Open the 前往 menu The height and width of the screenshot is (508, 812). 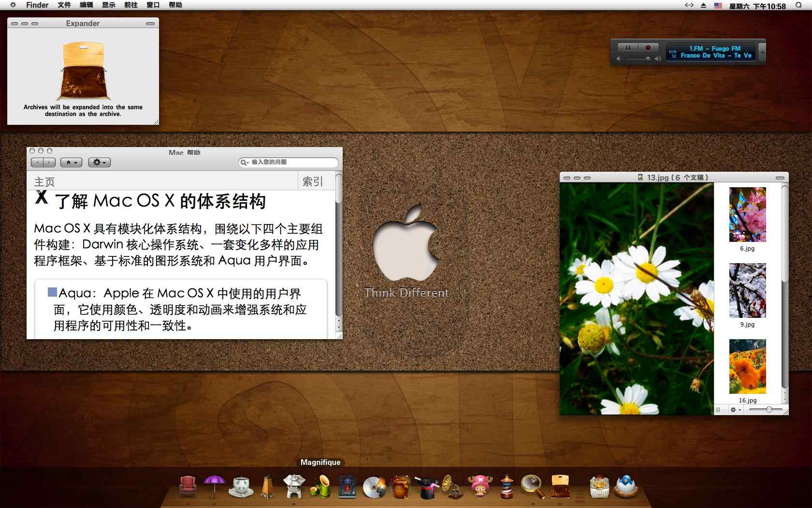pos(130,5)
